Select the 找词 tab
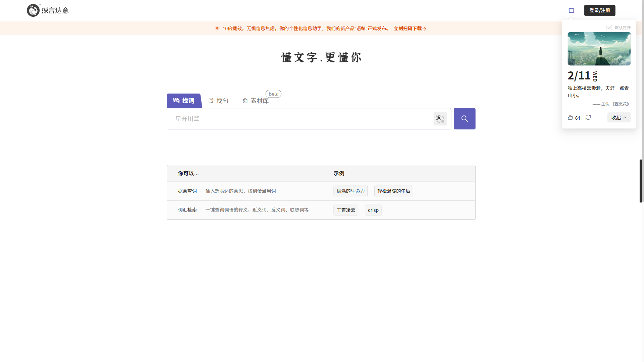 (x=184, y=101)
